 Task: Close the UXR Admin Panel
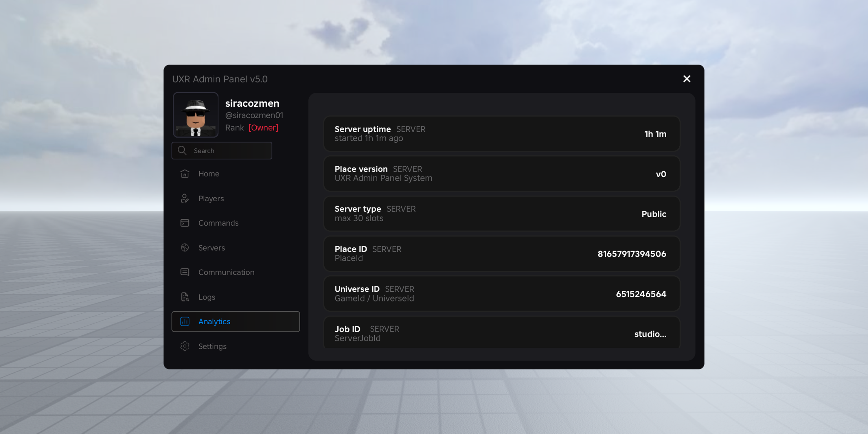coord(687,79)
